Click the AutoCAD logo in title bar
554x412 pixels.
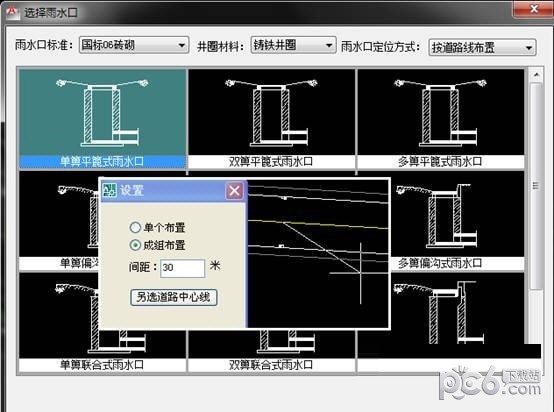click(x=12, y=12)
